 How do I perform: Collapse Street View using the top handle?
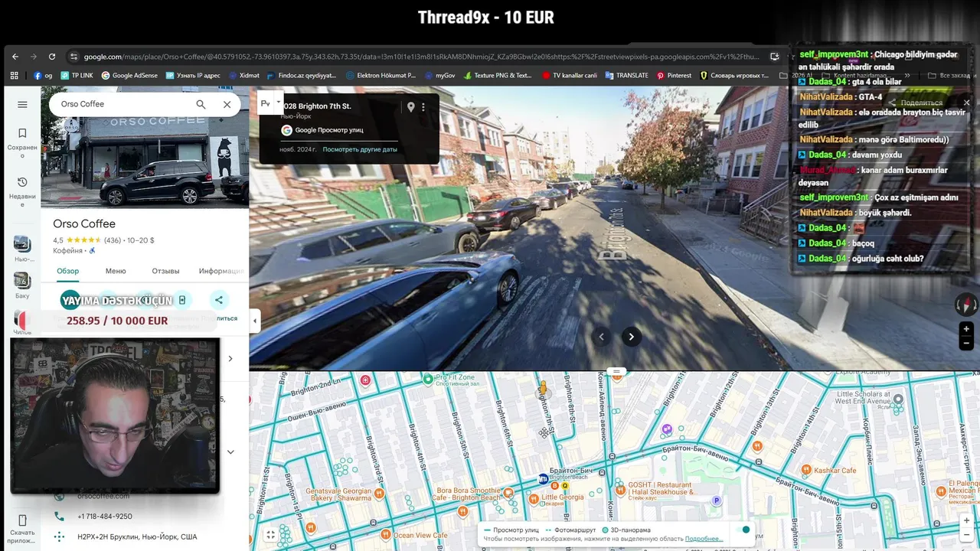coord(616,371)
